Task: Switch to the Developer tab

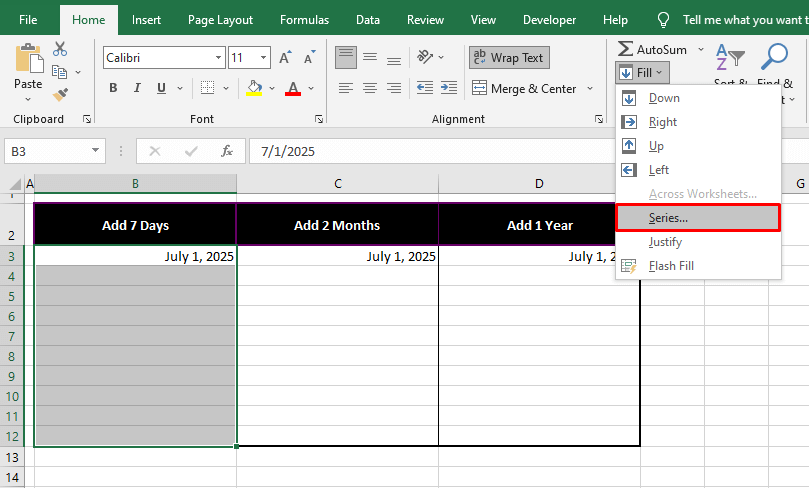Action: pos(549,20)
